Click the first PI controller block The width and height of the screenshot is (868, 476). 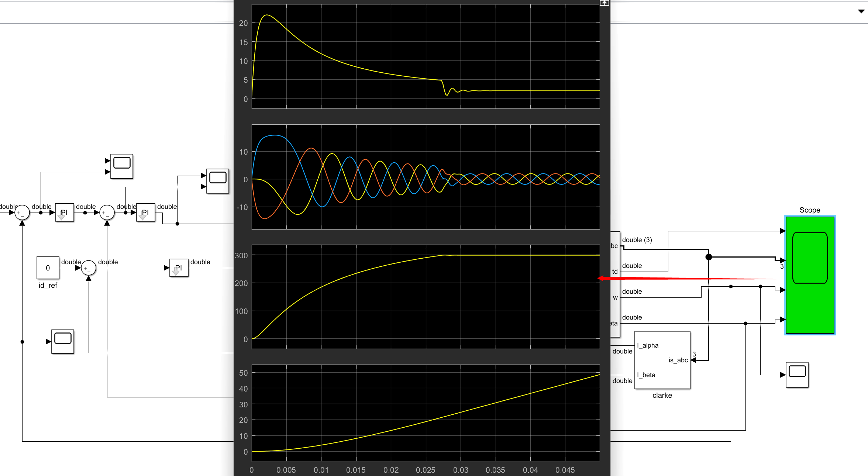click(64, 213)
